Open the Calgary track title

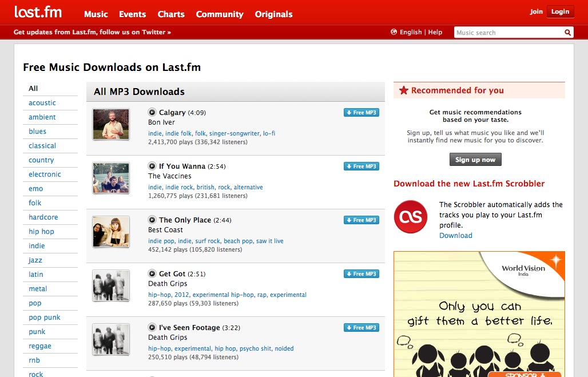click(172, 113)
